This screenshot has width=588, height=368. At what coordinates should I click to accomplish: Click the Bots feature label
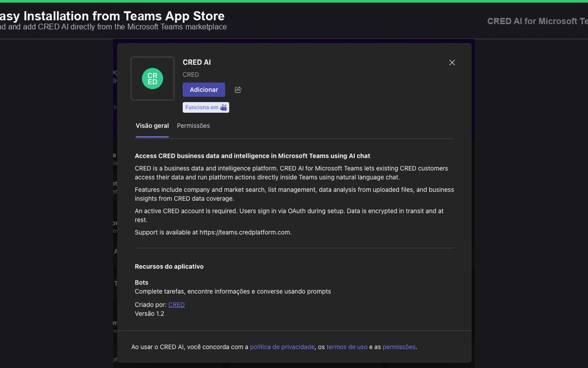141,283
